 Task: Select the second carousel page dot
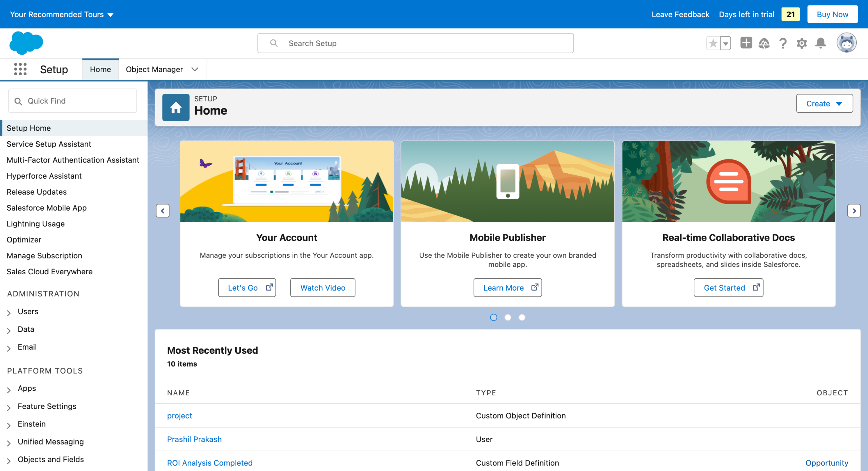(x=508, y=317)
